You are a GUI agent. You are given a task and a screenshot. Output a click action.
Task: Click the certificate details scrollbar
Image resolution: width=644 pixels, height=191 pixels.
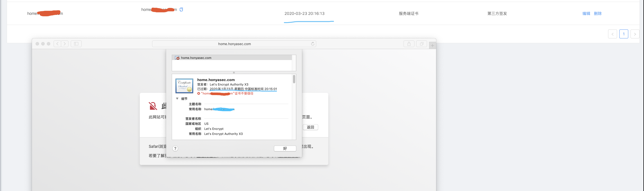click(294, 79)
